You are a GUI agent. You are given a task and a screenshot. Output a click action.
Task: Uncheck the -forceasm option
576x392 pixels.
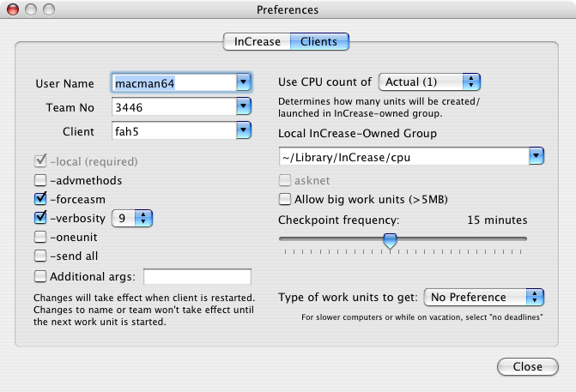(40, 199)
